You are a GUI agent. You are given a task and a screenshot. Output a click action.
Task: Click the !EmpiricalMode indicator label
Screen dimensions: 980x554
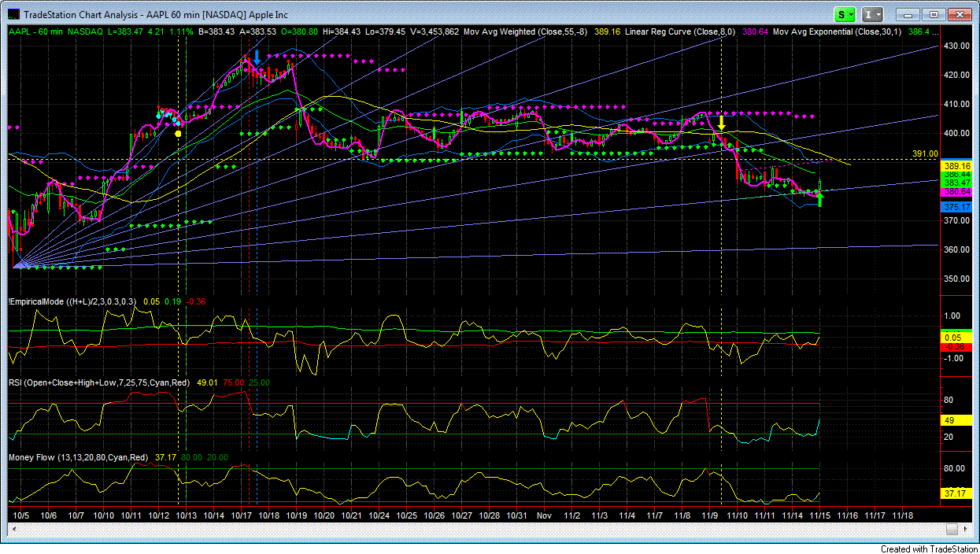click(x=72, y=301)
